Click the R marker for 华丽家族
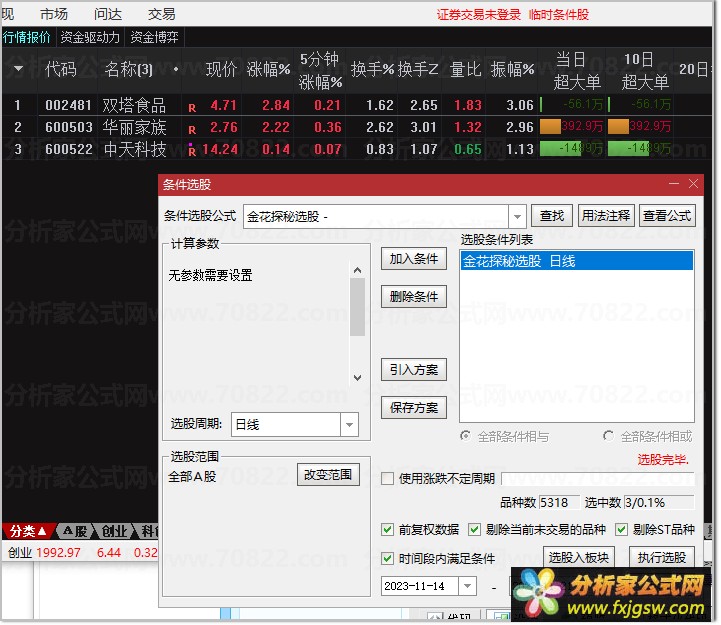The image size is (721, 625). [192, 130]
